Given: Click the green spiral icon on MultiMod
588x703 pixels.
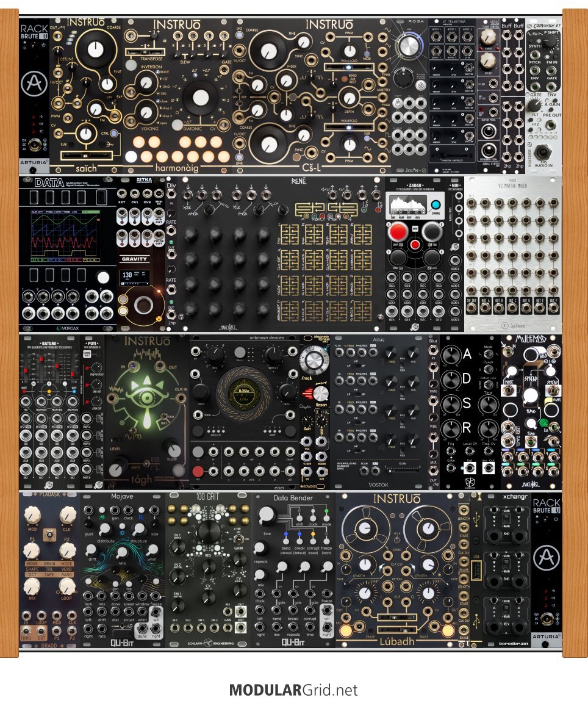Looking at the screenshot, I should pos(543,423).
